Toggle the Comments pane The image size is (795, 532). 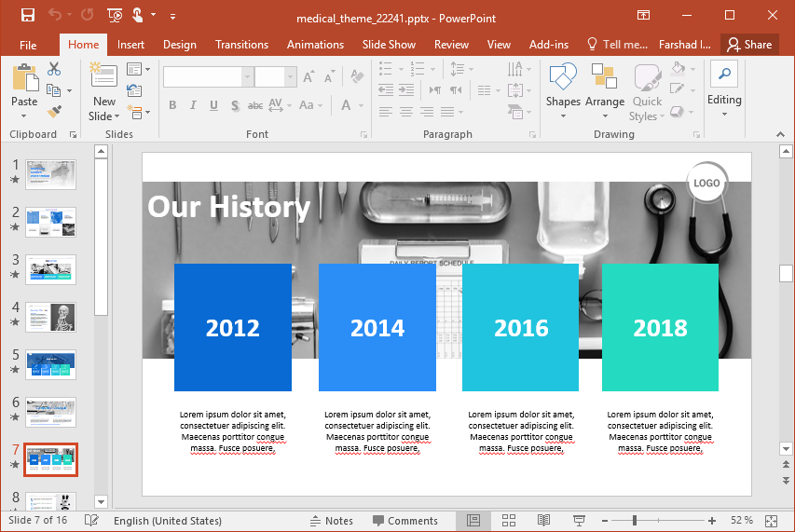(x=405, y=521)
